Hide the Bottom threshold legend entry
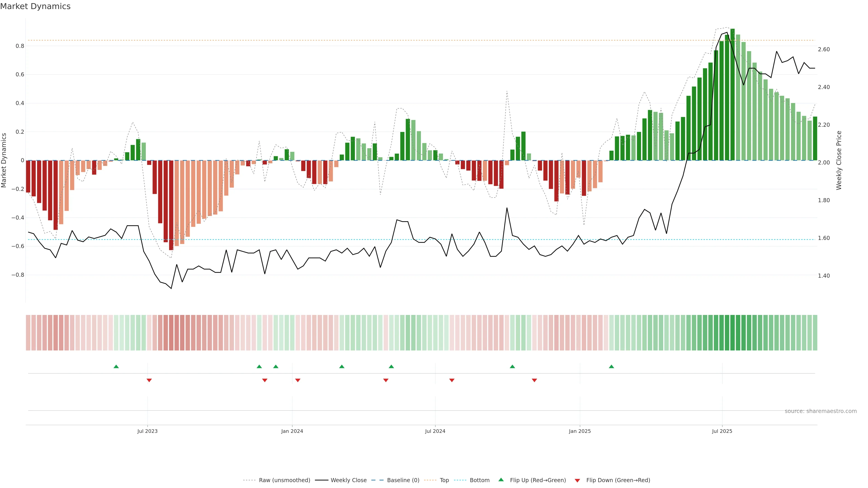868x488 pixels. click(479, 480)
